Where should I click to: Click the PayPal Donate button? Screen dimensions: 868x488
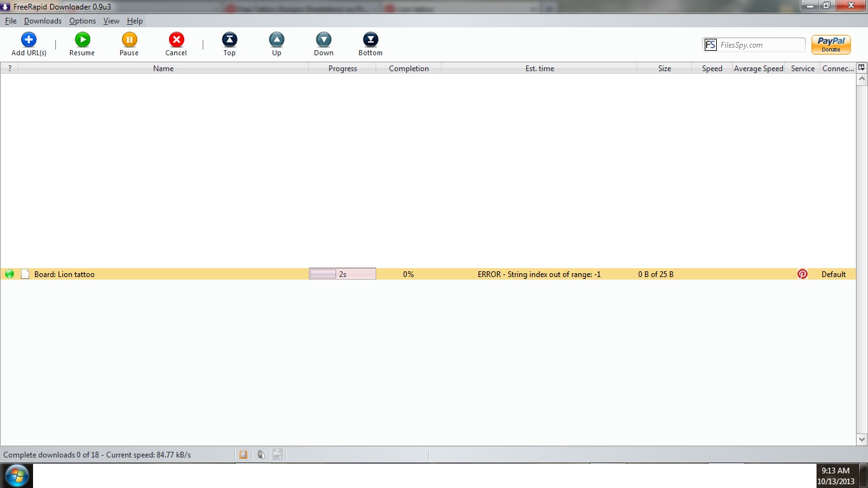(831, 44)
